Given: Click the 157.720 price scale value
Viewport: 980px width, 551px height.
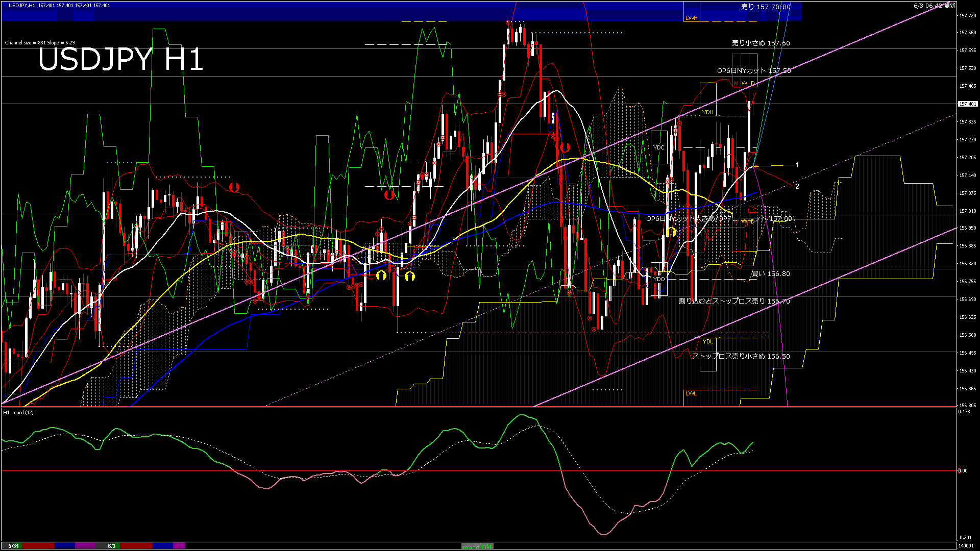Looking at the screenshot, I should click(968, 16).
